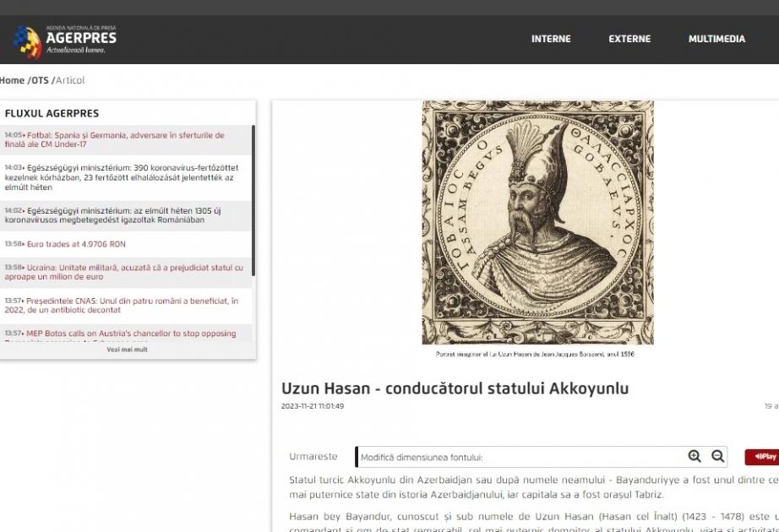Open MEP Botos calls on Austria item
Viewport: 779px width, 532px height.
(121, 334)
